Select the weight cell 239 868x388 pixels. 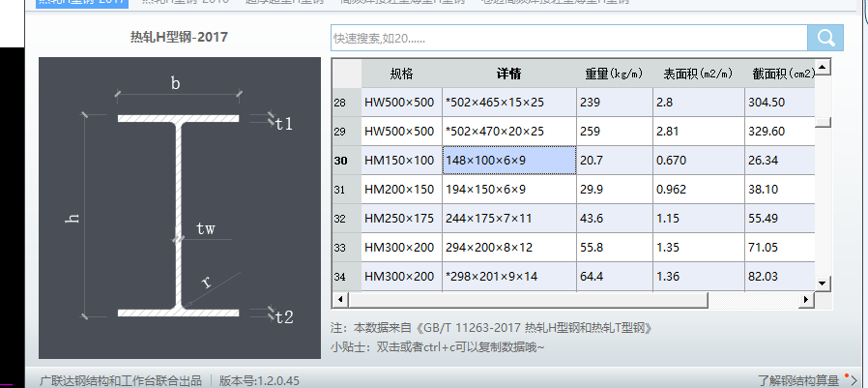pyautogui.click(x=615, y=103)
